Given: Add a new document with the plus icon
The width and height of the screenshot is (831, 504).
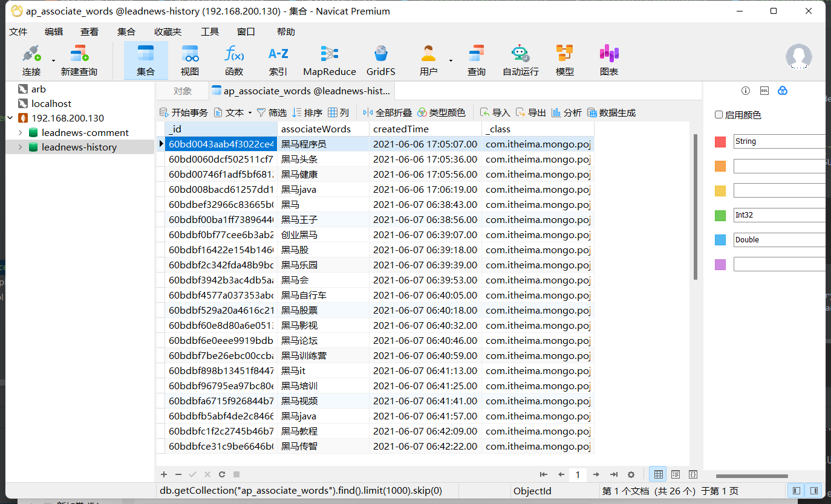Looking at the screenshot, I should pos(163,474).
